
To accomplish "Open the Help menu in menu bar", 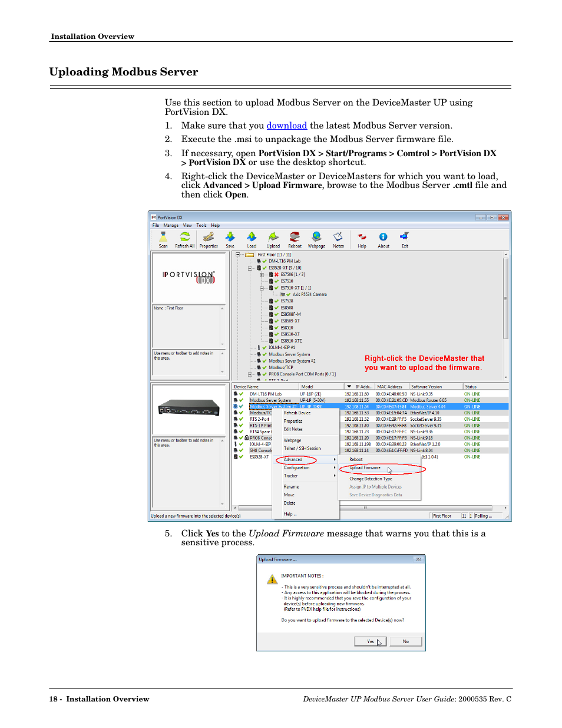I will (x=216, y=225).
